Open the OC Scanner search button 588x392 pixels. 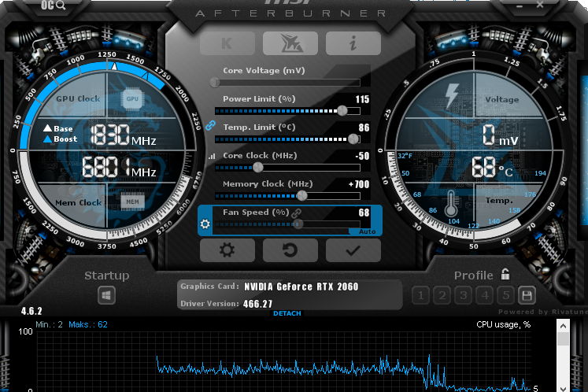(53, 6)
